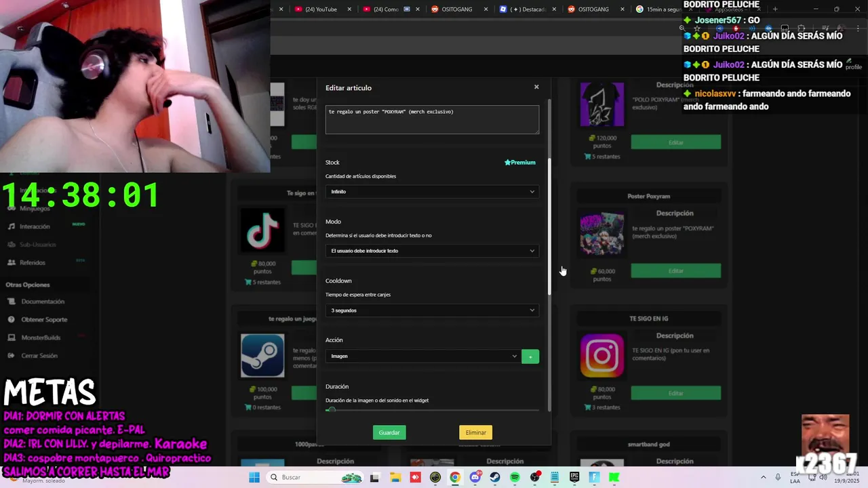This screenshot has height=488, width=868.
Task: Switch to the Destacad browser tab
Action: [x=528, y=9]
